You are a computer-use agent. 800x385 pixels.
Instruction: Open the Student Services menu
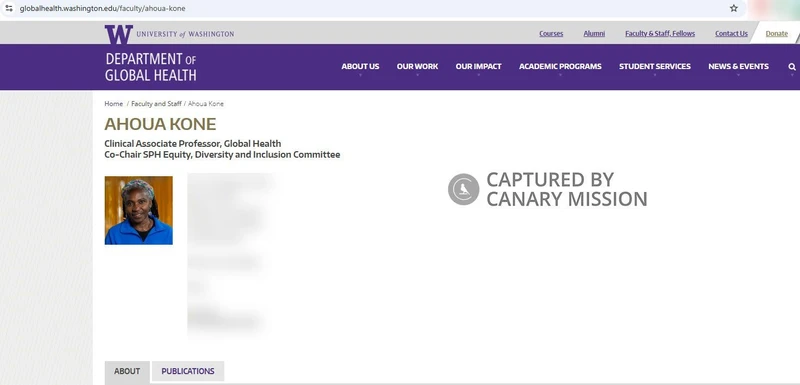(x=655, y=66)
